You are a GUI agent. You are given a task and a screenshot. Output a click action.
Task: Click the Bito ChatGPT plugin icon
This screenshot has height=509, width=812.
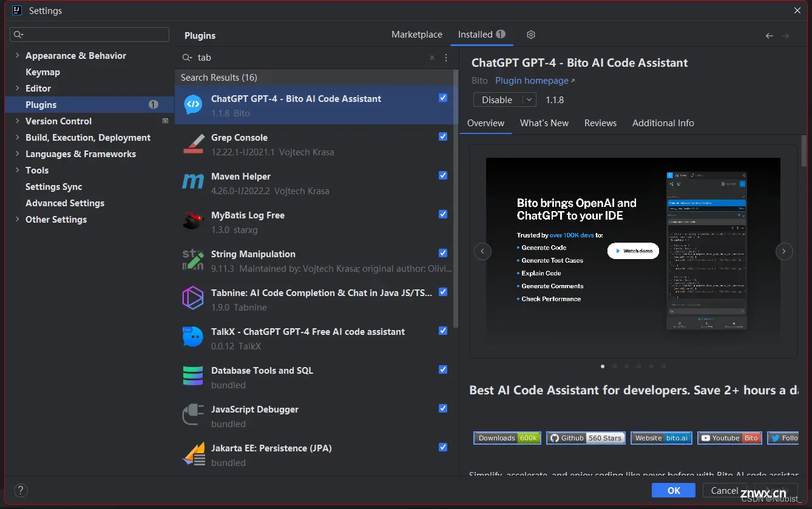pos(193,105)
